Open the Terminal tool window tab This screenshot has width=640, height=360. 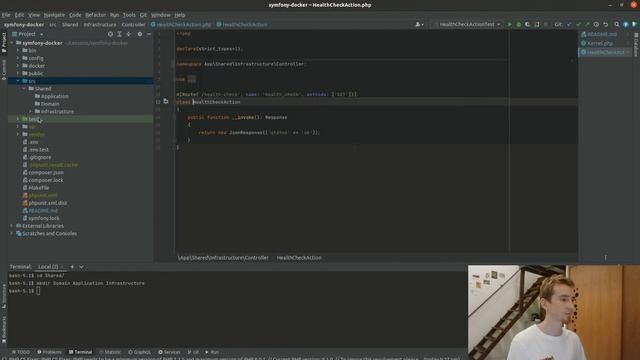click(x=80, y=352)
